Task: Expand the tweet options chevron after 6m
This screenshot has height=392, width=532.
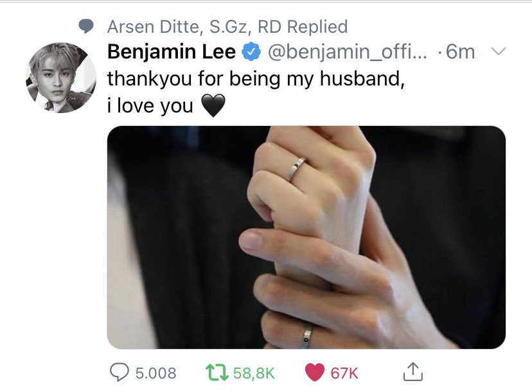Action: (x=499, y=51)
